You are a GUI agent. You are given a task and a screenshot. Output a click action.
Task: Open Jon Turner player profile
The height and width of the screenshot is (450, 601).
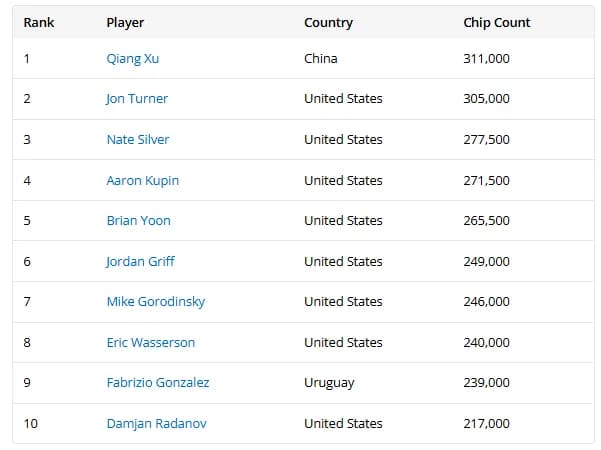(137, 99)
